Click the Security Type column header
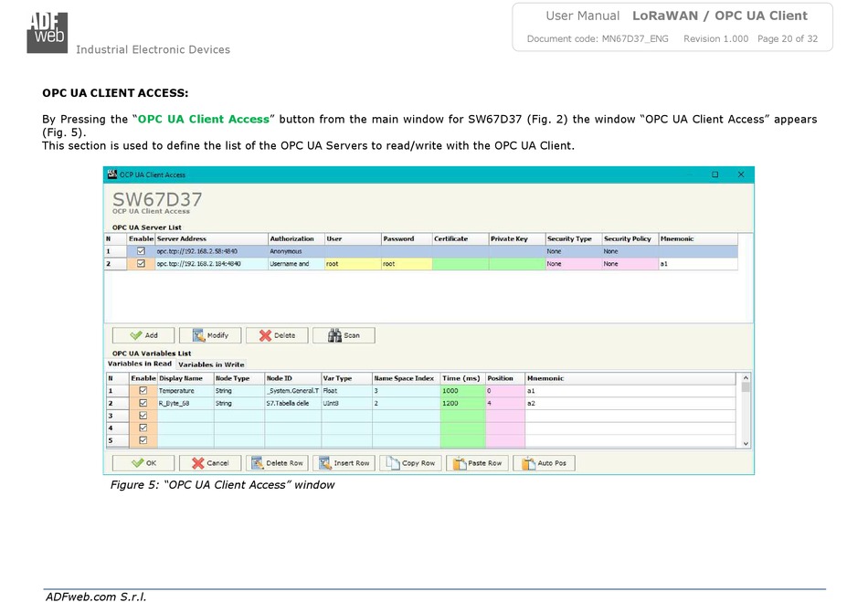This screenshot has width=868, height=602. point(574,239)
